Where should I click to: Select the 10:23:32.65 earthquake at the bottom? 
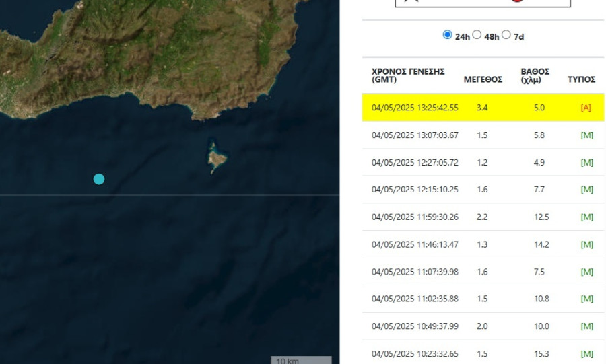click(415, 353)
